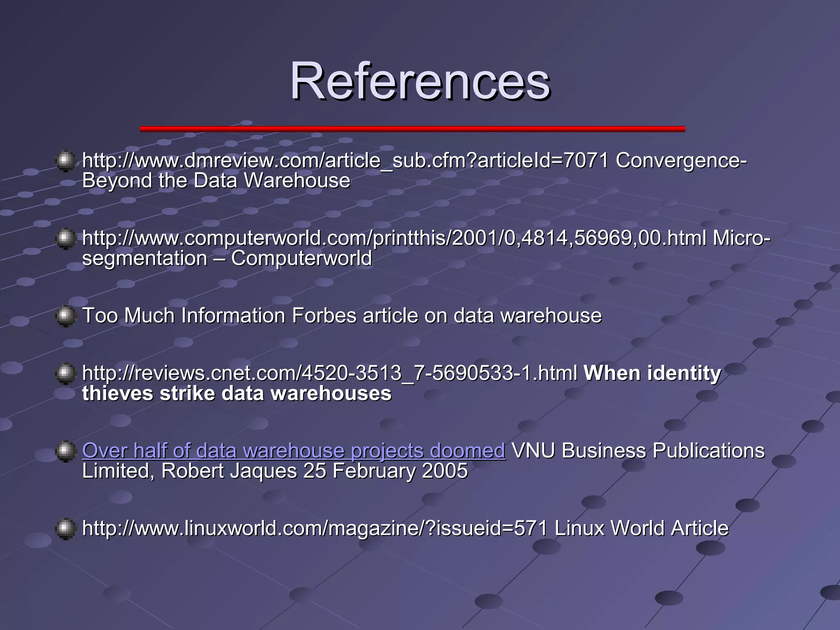The image size is (840, 630).
Task: Select the reviews.cnet.com URL text
Action: click(x=329, y=373)
